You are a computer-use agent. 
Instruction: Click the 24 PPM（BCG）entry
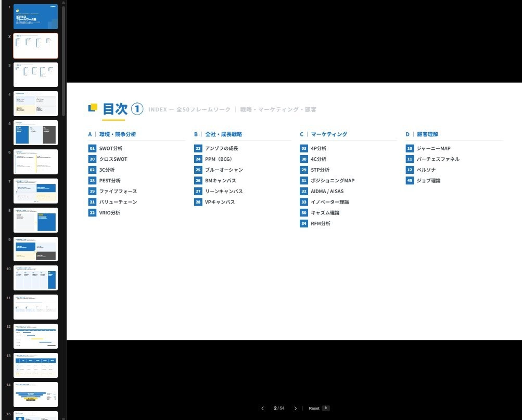click(213, 159)
